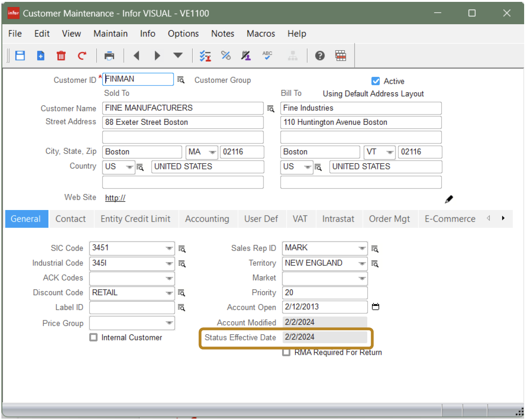The height and width of the screenshot is (420, 526).
Task: Open lookup icon beside Customer Name
Action: [x=270, y=108]
